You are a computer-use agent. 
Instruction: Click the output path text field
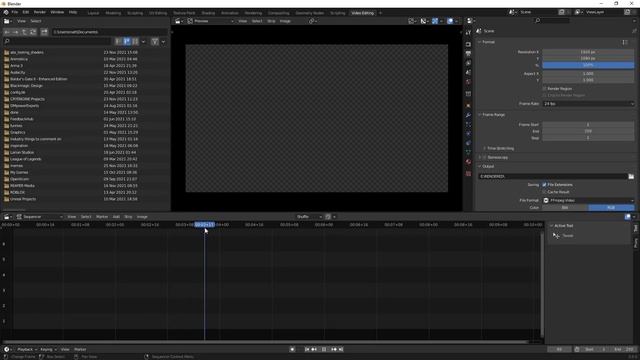click(553, 176)
